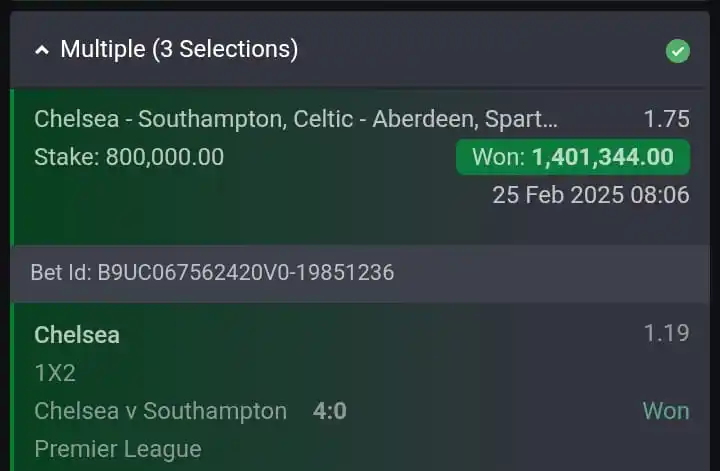
Task: Open the Multiple (3 Selections) header
Action: point(360,50)
